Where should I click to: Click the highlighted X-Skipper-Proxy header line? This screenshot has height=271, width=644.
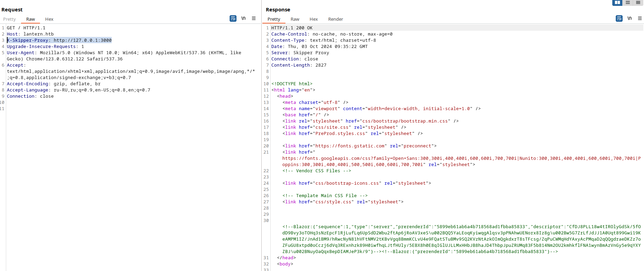[x=59, y=40]
